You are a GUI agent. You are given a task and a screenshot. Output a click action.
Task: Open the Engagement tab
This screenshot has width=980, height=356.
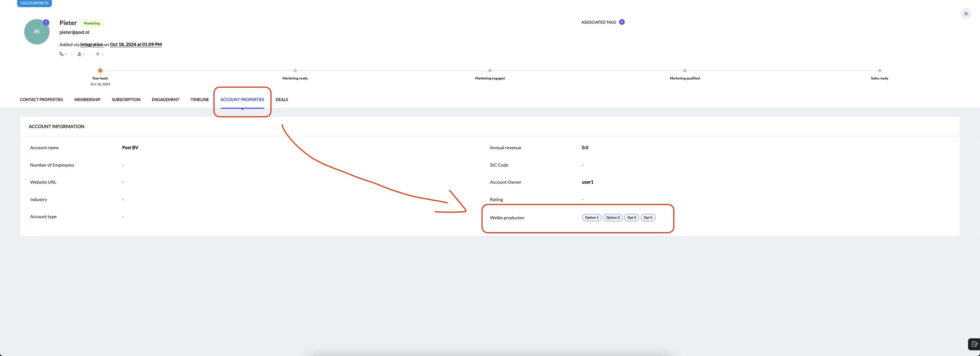[166, 100]
